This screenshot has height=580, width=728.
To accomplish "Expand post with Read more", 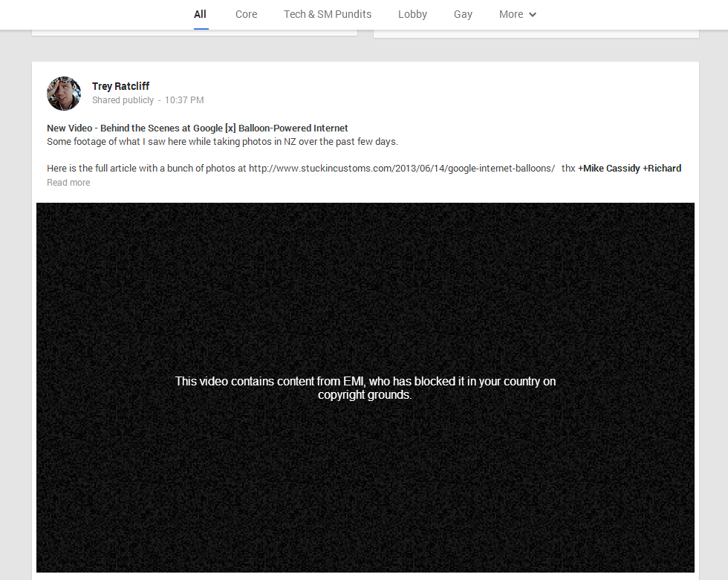I will click(68, 183).
